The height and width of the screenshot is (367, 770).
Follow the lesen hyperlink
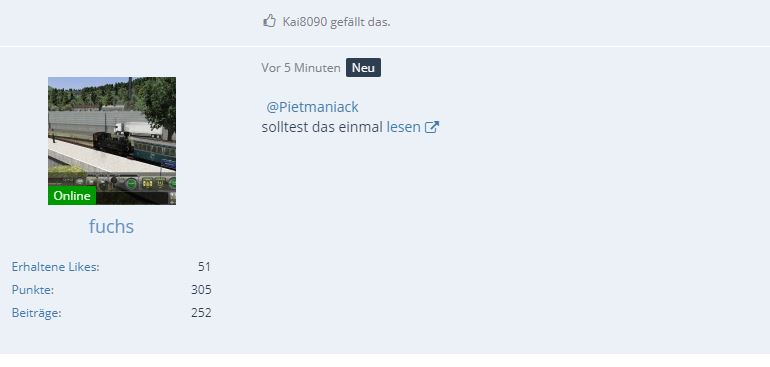point(403,127)
